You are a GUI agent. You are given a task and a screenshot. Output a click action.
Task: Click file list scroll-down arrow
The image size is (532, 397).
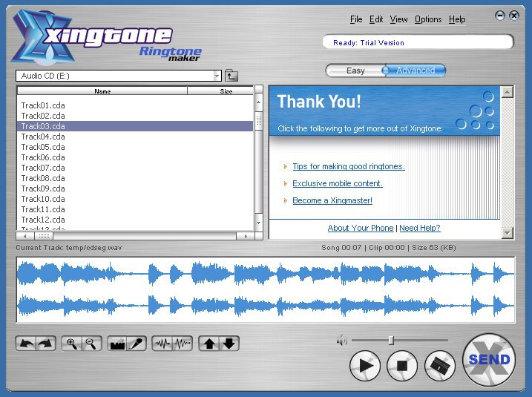258,223
